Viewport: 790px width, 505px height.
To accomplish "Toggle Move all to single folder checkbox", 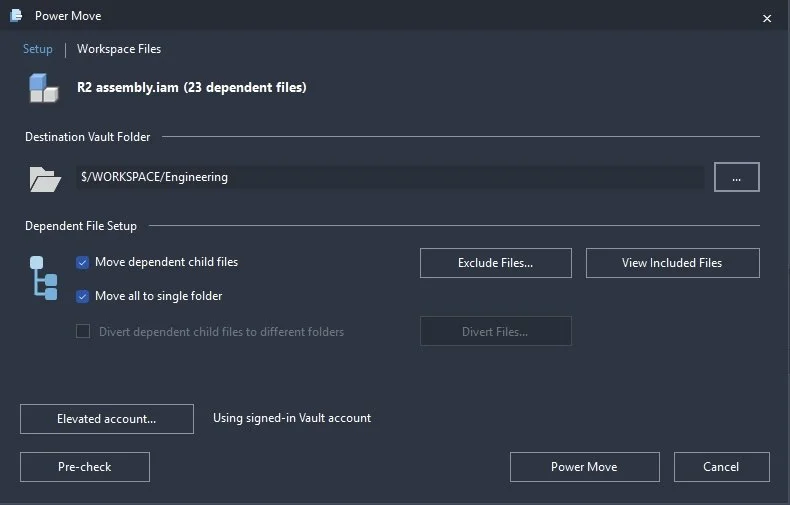I will [x=83, y=296].
